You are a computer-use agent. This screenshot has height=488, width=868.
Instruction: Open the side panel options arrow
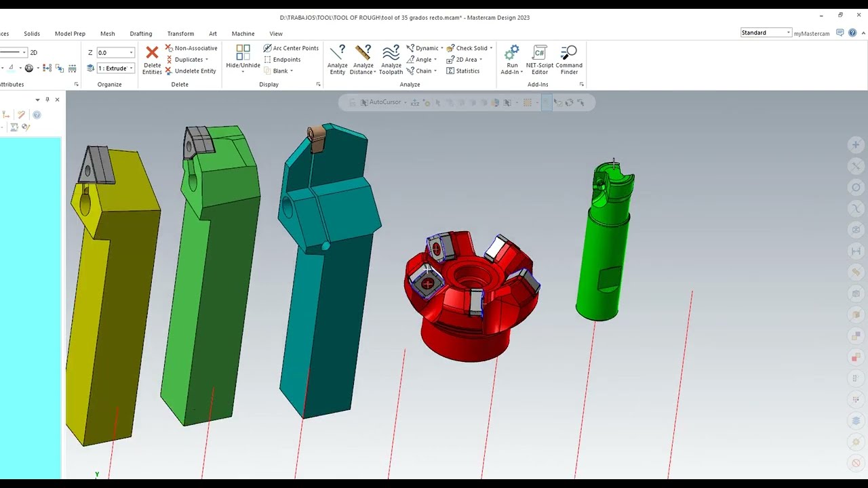(37, 100)
